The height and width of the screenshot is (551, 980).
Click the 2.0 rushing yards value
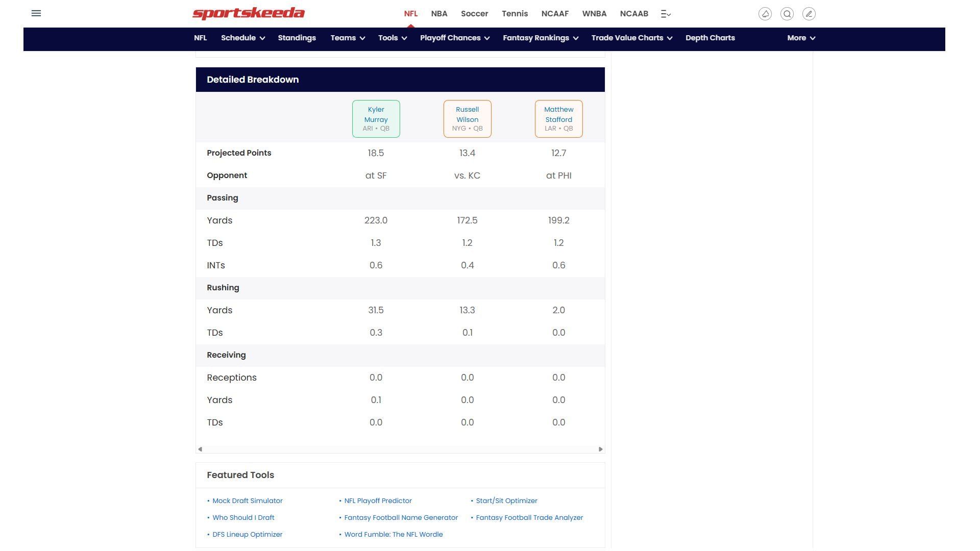tap(558, 310)
